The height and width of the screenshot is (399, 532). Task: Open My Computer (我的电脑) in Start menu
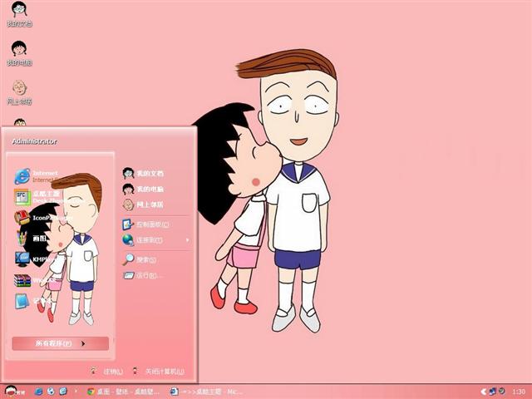tap(143, 189)
